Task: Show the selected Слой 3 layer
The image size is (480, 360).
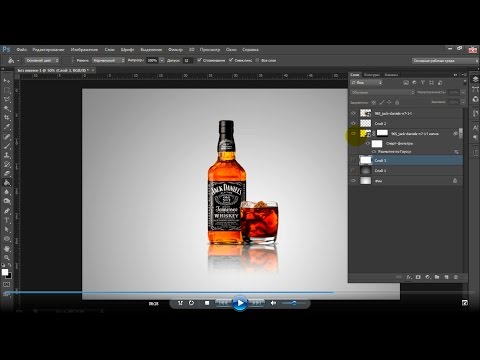Action: click(x=353, y=160)
